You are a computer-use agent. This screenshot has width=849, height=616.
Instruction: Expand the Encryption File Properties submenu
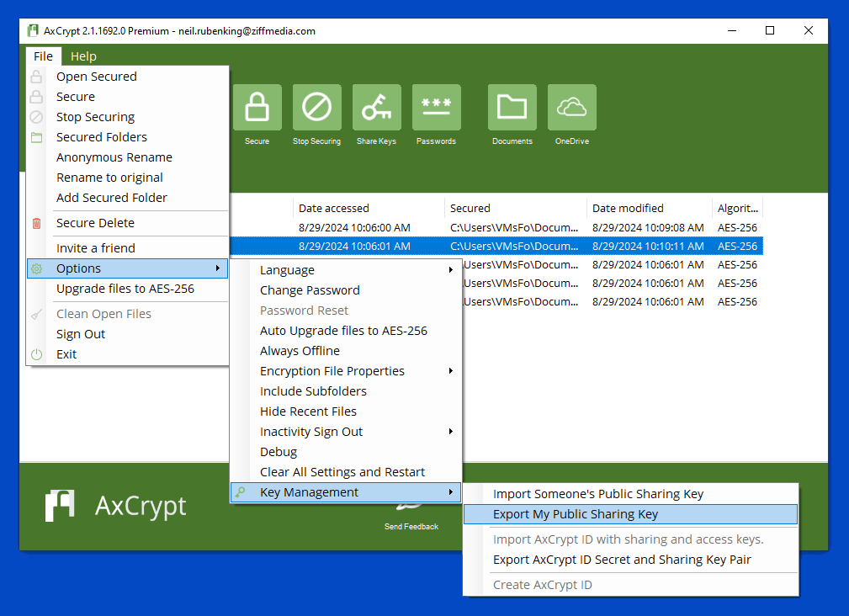(332, 370)
